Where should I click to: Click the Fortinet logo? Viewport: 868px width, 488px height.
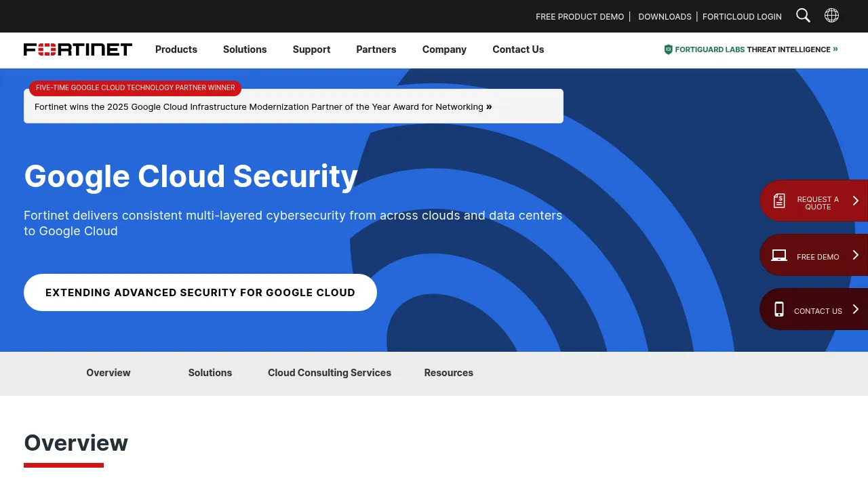(x=78, y=49)
